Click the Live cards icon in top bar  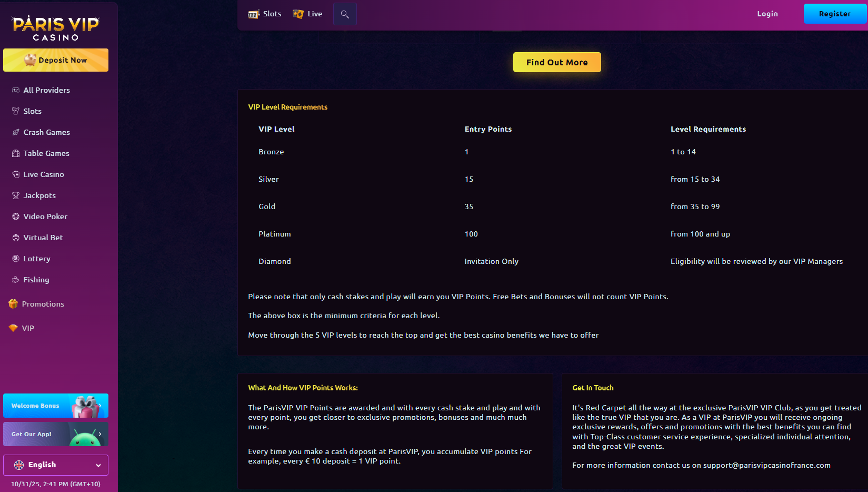298,14
